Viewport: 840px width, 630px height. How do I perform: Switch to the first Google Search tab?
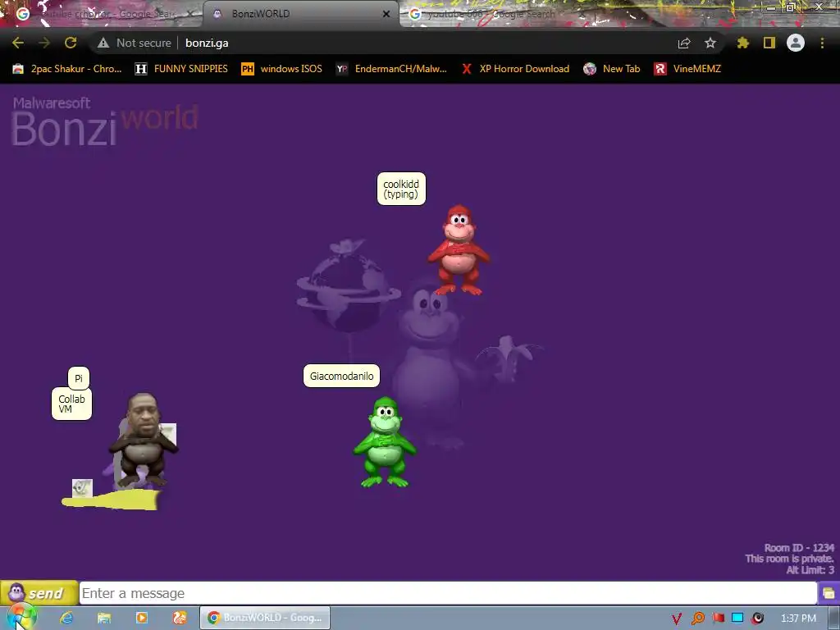tap(102, 14)
